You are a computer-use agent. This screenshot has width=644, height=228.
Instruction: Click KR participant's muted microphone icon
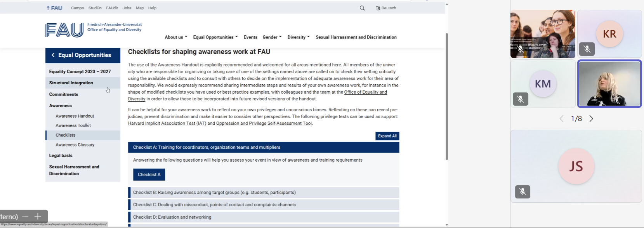pyautogui.click(x=587, y=49)
